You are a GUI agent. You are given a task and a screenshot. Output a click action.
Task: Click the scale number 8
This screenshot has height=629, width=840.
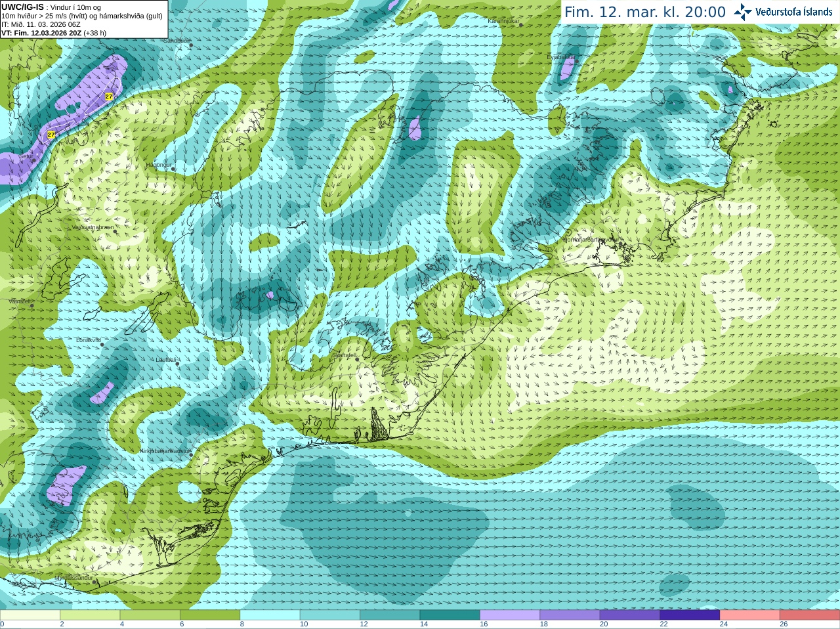(x=242, y=624)
